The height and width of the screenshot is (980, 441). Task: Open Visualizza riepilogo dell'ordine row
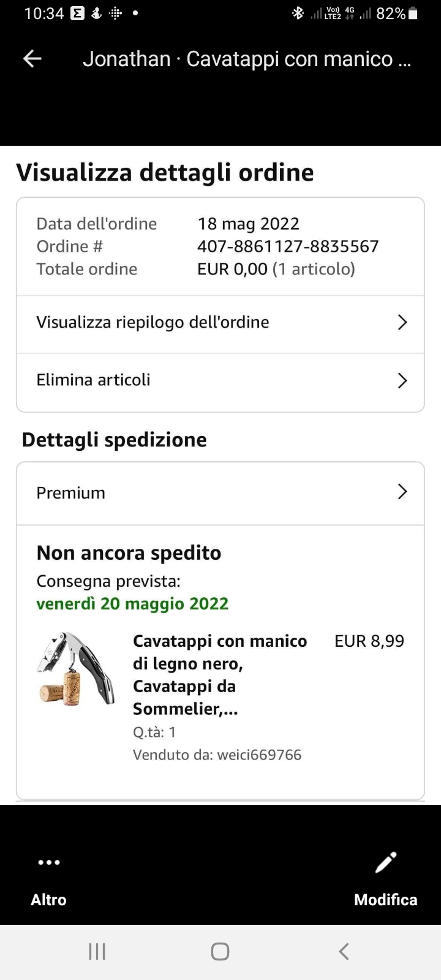[x=153, y=323]
